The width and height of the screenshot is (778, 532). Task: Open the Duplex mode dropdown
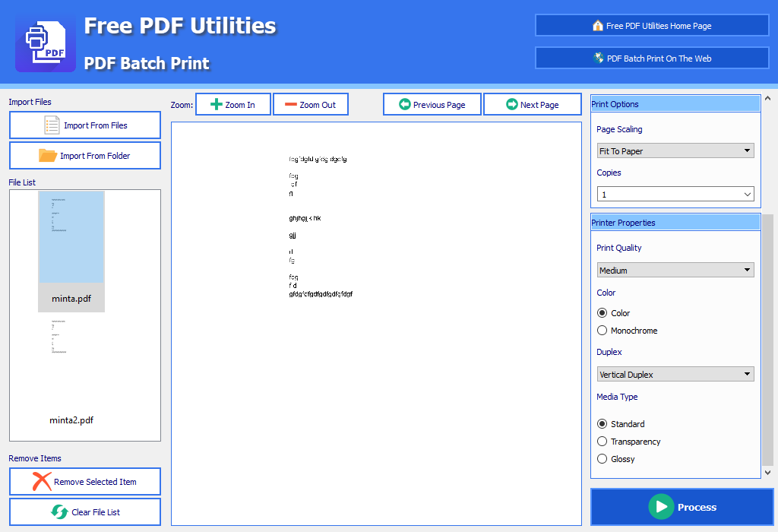click(x=675, y=375)
